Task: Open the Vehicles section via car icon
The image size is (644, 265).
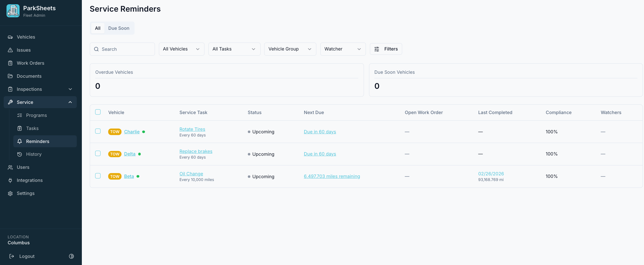Action: pos(10,37)
